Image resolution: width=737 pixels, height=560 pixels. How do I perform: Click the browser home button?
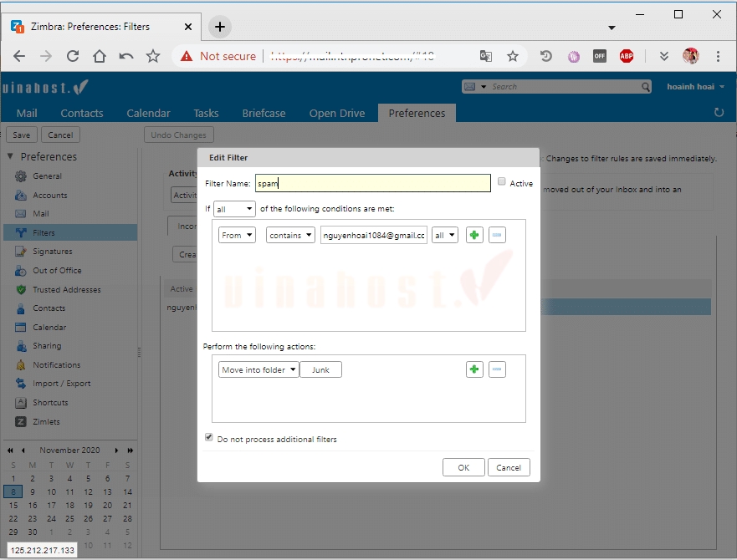pyautogui.click(x=100, y=56)
